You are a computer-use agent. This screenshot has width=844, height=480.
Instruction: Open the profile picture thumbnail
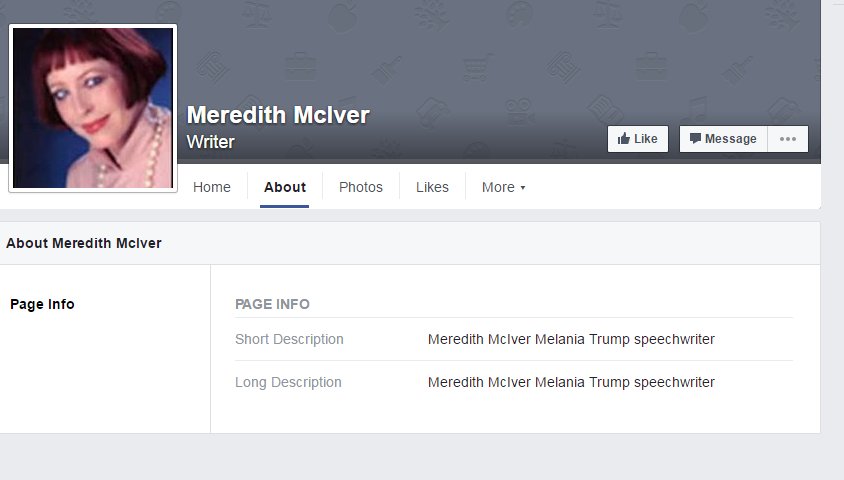click(x=93, y=108)
